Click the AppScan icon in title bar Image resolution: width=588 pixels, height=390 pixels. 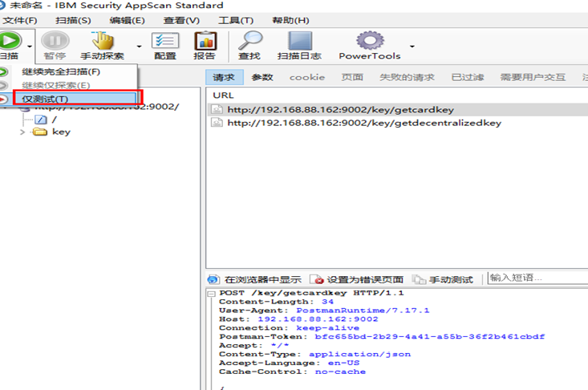(2, 6)
